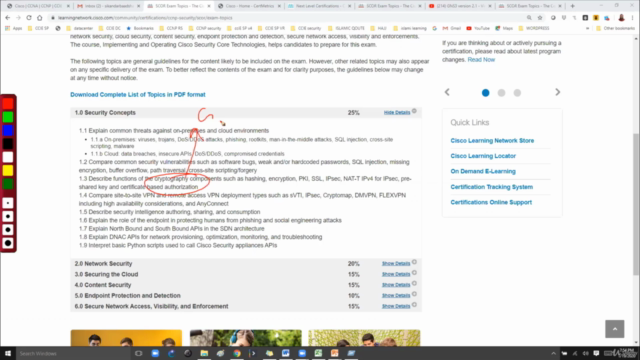This screenshot has width=640, height=360.
Task: Pick the red pen color swatch
Action: click(x=8, y=104)
